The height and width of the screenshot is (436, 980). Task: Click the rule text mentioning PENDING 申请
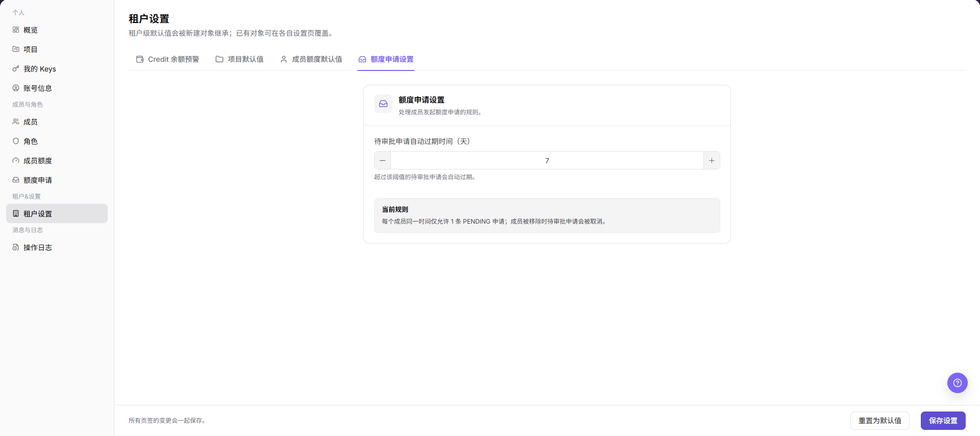(x=494, y=222)
